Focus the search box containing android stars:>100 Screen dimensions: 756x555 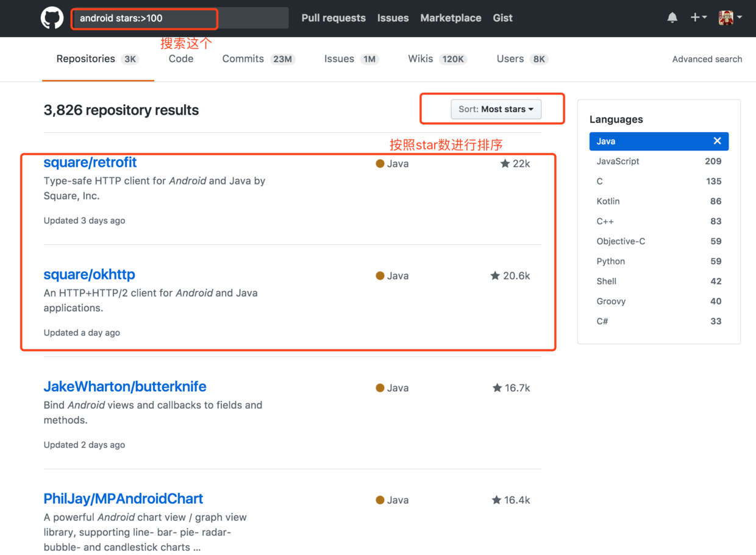180,18
